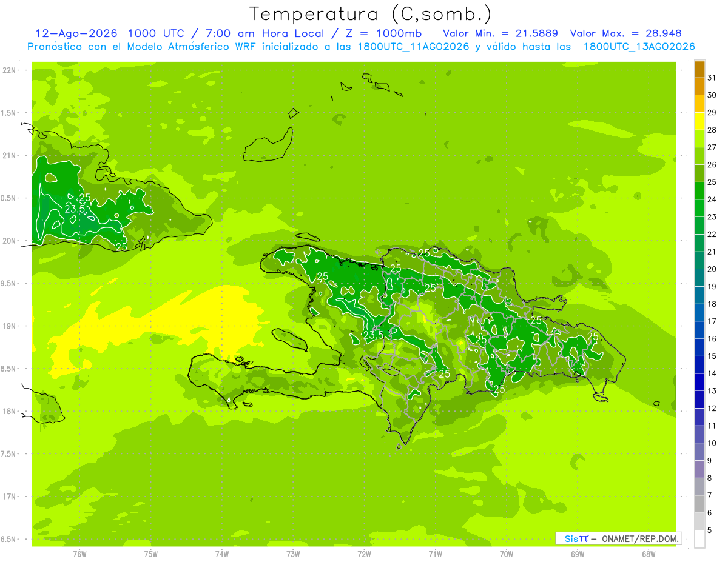Click the title 'Temperatura (C,somb.)'
Image resolution: width=728 pixels, height=562 pixels.
(x=371, y=14)
